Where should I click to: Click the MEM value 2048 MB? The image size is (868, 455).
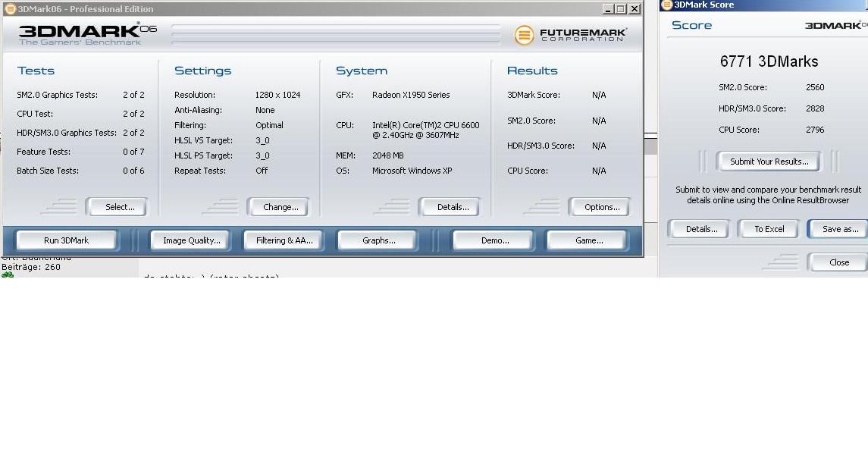point(387,155)
